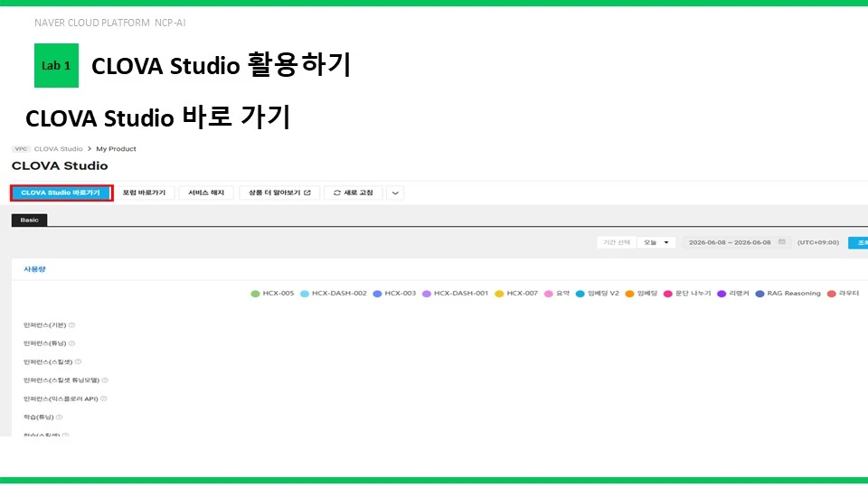Toggle 리랭커 legend entry
Viewport: 868px width, 488px height.
point(733,293)
